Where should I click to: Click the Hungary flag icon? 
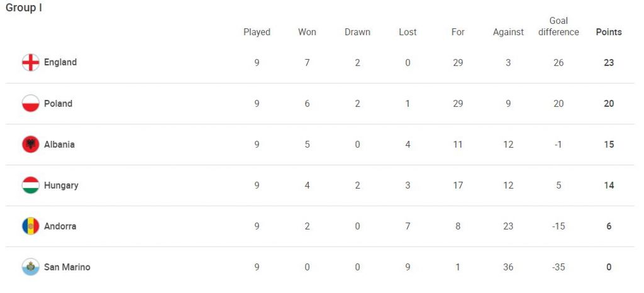click(x=30, y=185)
